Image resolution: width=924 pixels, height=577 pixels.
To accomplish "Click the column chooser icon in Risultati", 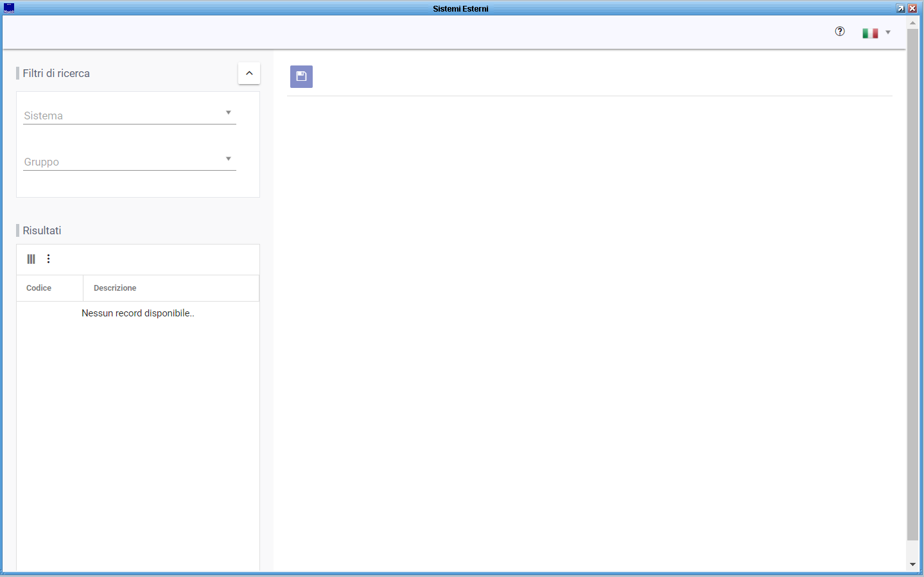I will pos(31,259).
